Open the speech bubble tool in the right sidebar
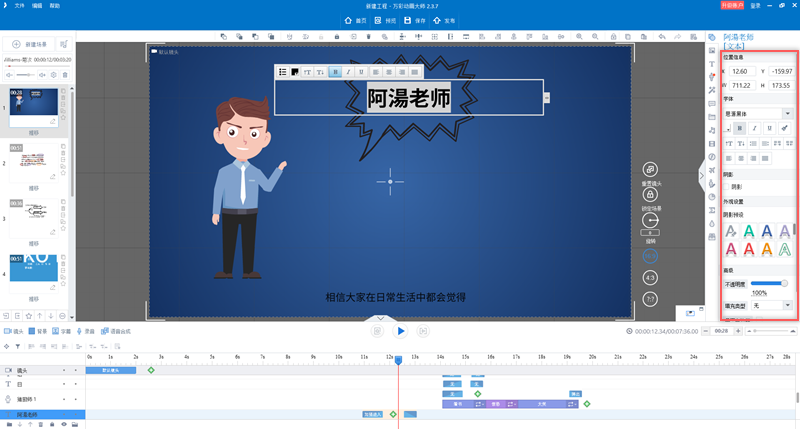The height and width of the screenshot is (429, 800). tap(712, 104)
